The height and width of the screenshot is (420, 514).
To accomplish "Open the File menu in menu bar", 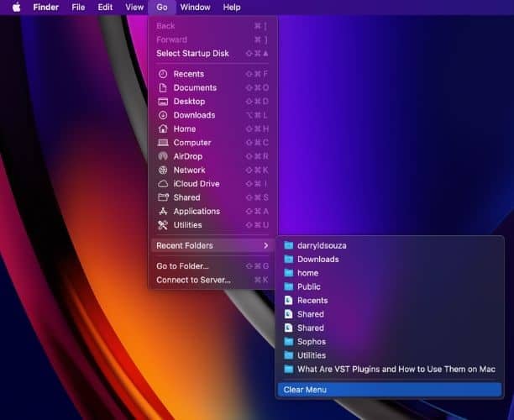I will [x=78, y=8].
